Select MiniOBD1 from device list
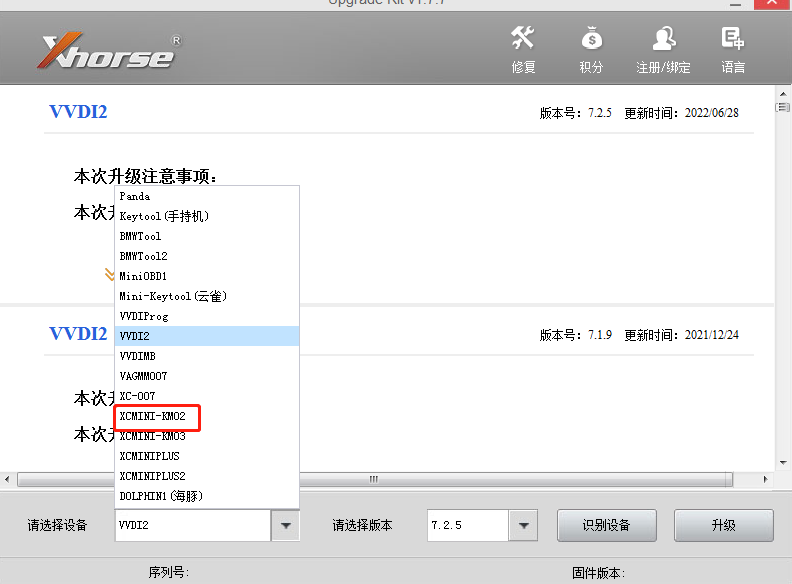Screen dimensions: 792x584 point(207,276)
